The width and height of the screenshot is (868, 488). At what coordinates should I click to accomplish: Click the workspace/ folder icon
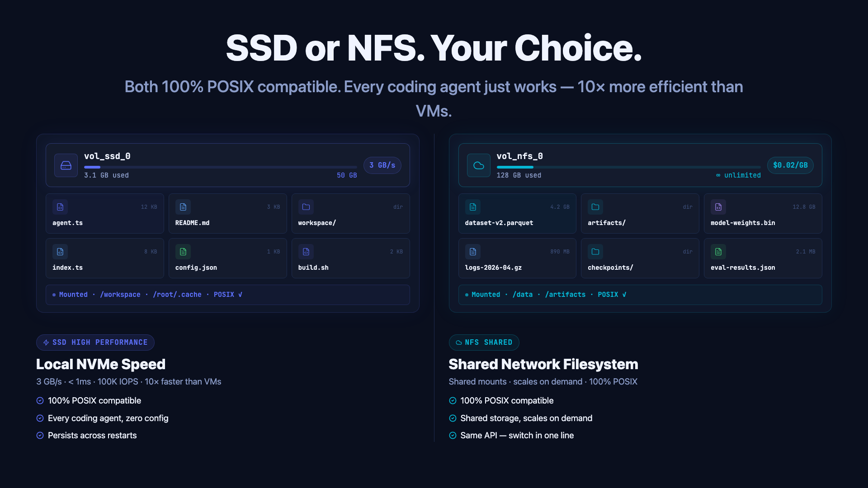pyautogui.click(x=306, y=207)
